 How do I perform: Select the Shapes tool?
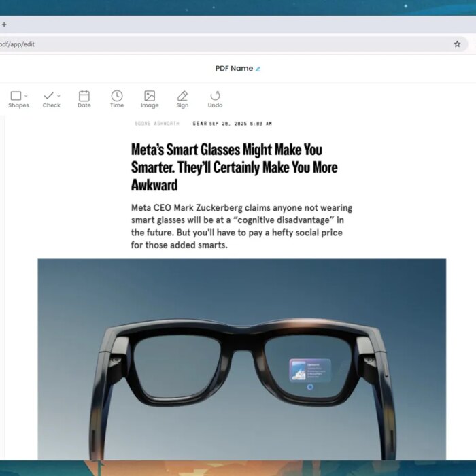(x=18, y=99)
